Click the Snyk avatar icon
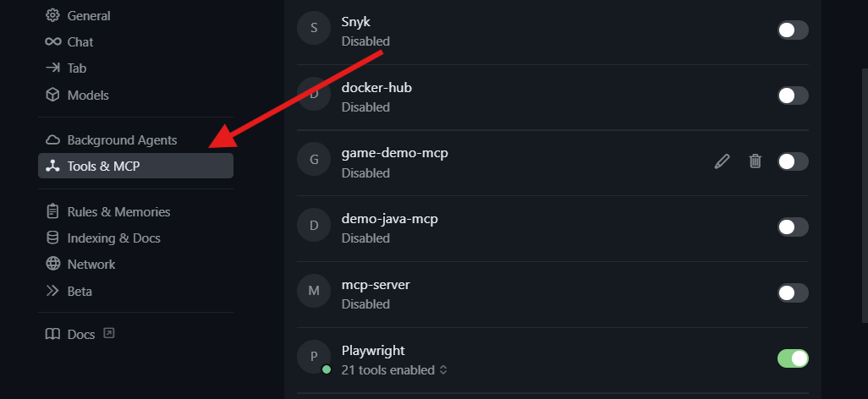The image size is (868, 399). click(x=315, y=28)
